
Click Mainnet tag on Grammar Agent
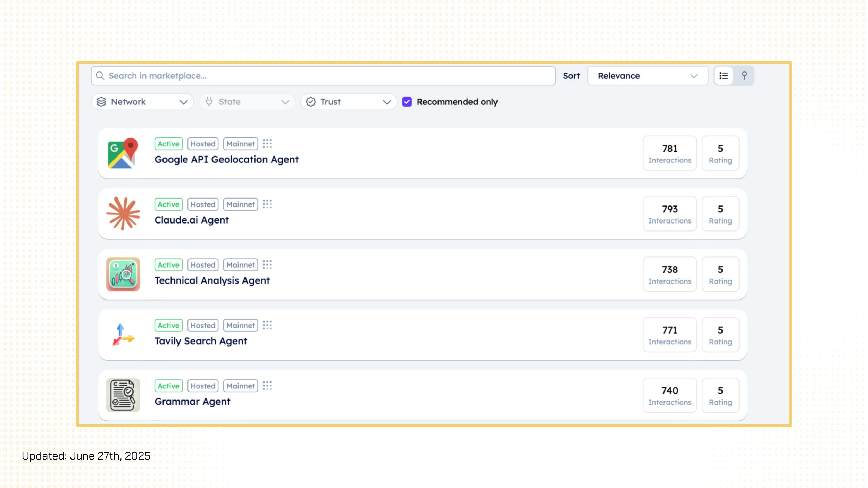(x=241, y=386)
